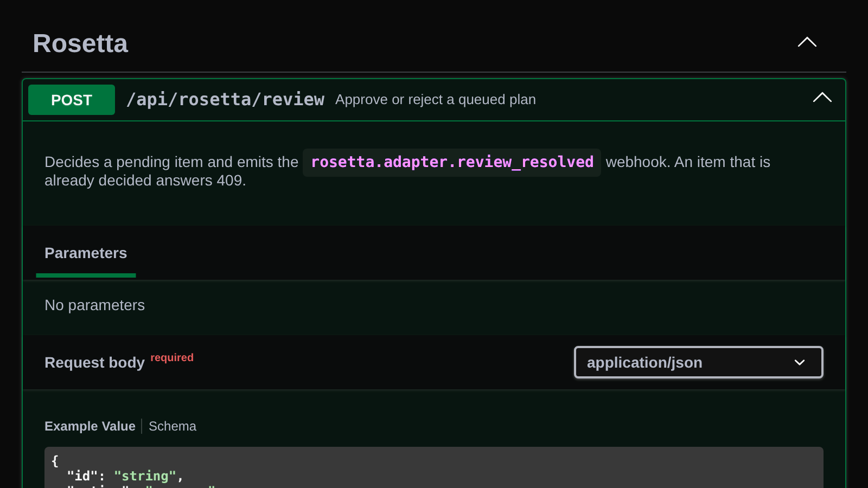Open the /api/rosetta/review endpoint path
This screenshot has width=868, height=488.
[x=225, y=100]
